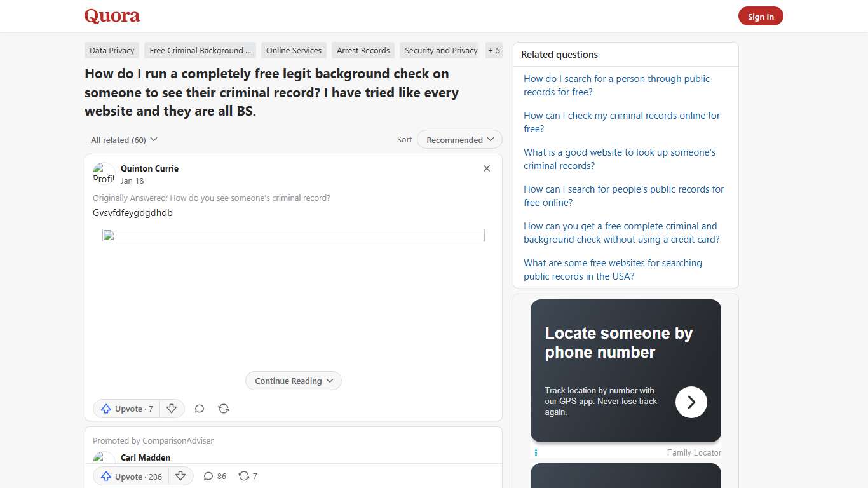
Task: Click the repost icon showing 7 shares
Action: (247, 476)
